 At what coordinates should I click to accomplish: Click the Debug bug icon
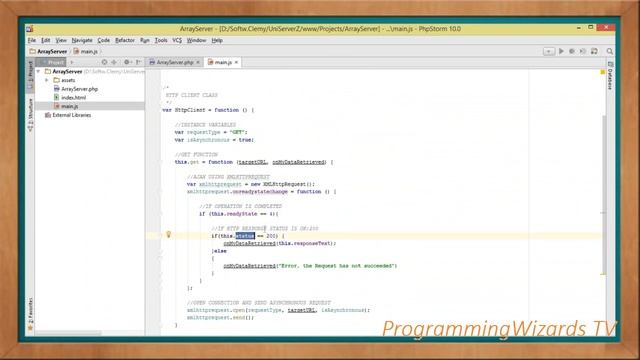(572, 51)
